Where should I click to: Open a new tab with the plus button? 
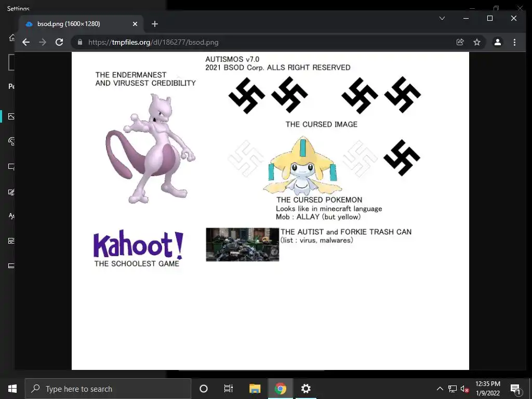(x=155, y=24)
